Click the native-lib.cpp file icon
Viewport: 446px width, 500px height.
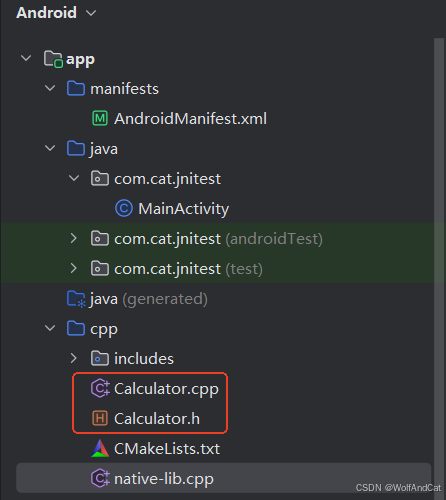point(100,478)
